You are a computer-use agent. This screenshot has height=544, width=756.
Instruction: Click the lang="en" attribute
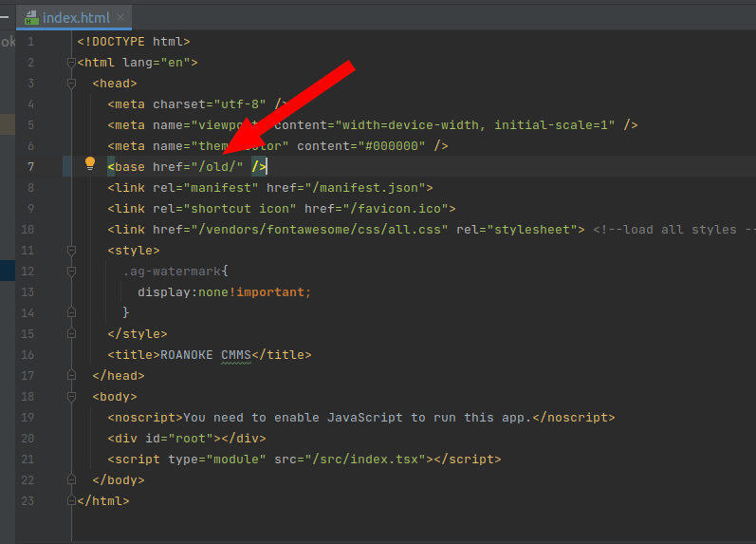click(x=157, y=63)
